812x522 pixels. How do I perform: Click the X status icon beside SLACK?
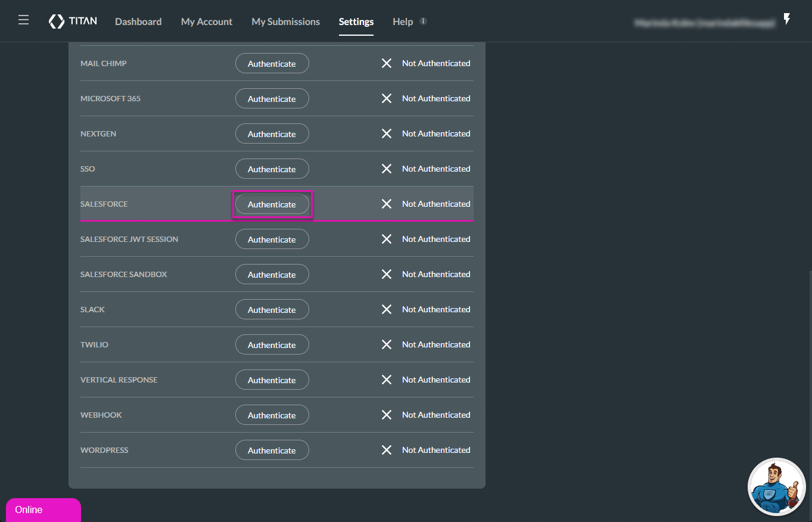coord(387,309)
